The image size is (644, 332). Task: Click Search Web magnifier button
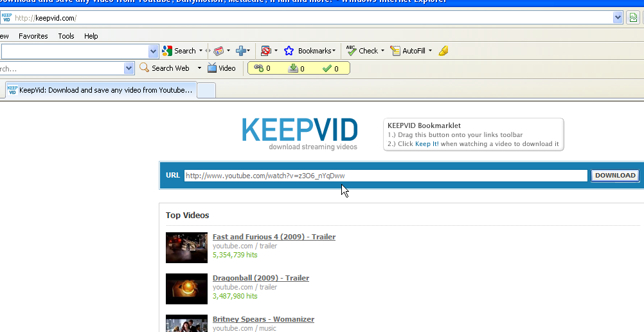pyautogui.click(x=165, y=68)
